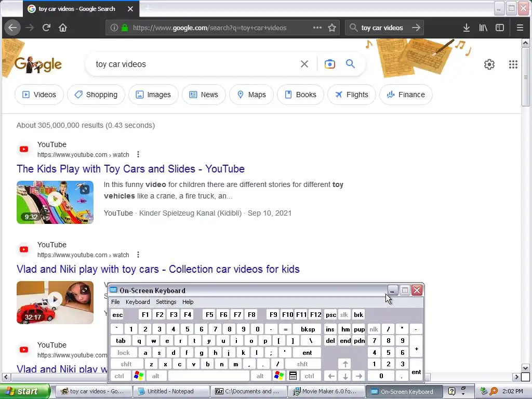Image resolution: width=532 pixels, height=399 pixels.
Task: Bookmark this page with the star icon
Action: (332, 28)
